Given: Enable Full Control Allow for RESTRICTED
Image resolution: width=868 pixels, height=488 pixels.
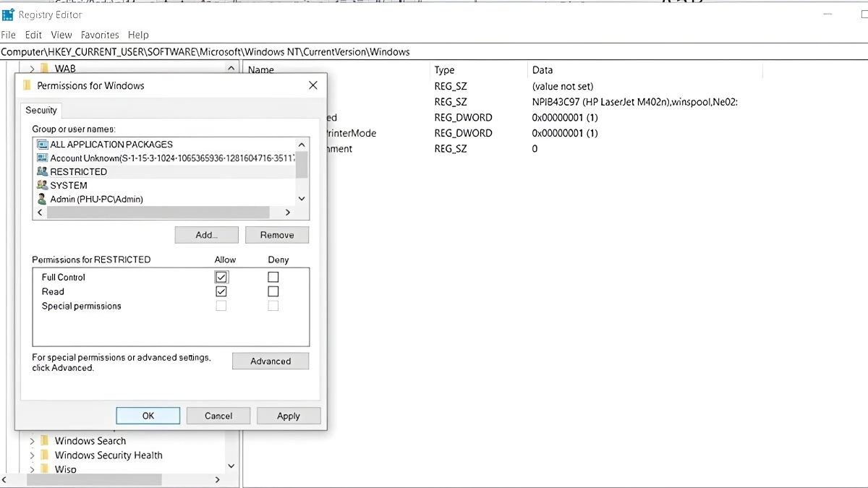Looking at the screenshot, I should (x=221, y=277).
